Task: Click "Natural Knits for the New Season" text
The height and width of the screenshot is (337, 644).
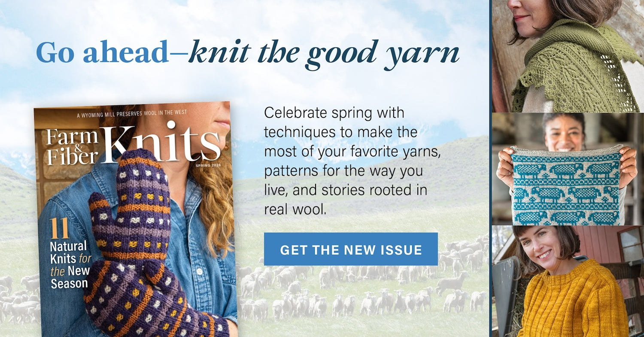Action: [70, 264]
